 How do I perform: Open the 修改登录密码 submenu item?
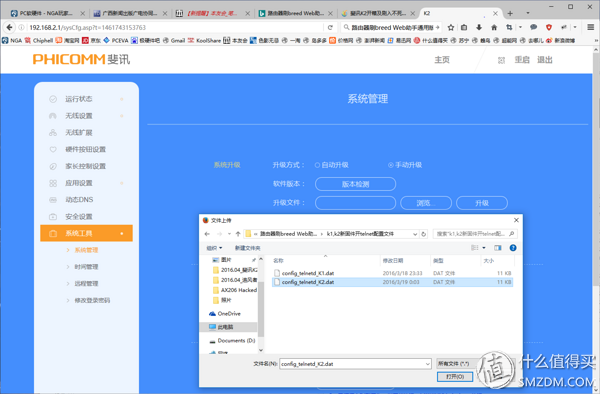click(92, 300)
